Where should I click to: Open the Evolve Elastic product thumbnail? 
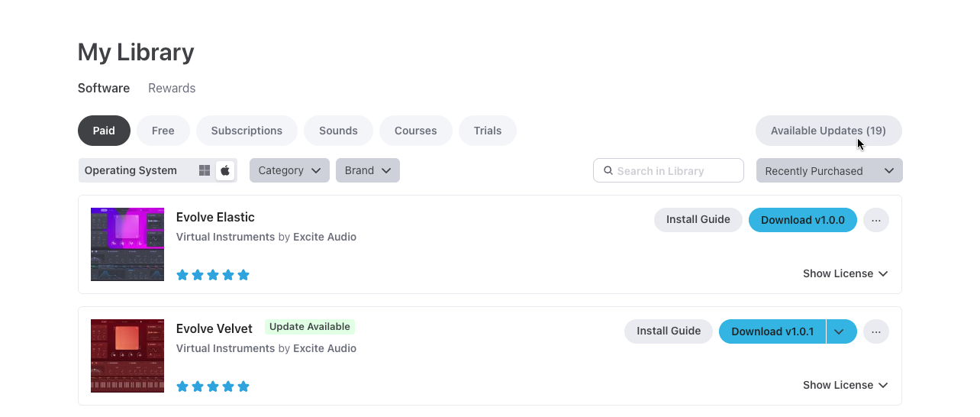point(127,244)
